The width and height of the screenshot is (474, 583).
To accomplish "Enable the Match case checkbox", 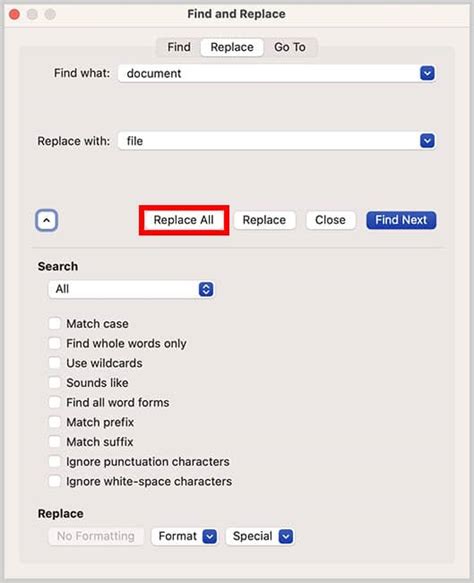I will [55, 323].
